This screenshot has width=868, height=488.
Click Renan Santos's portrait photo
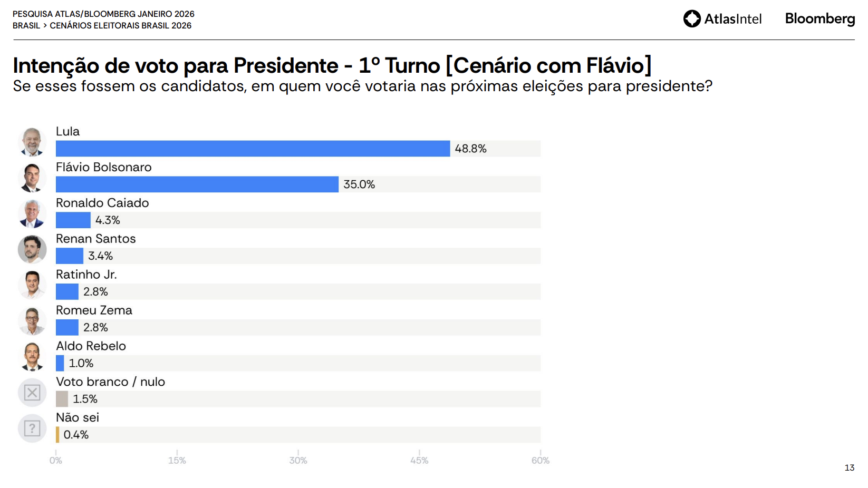32,249
